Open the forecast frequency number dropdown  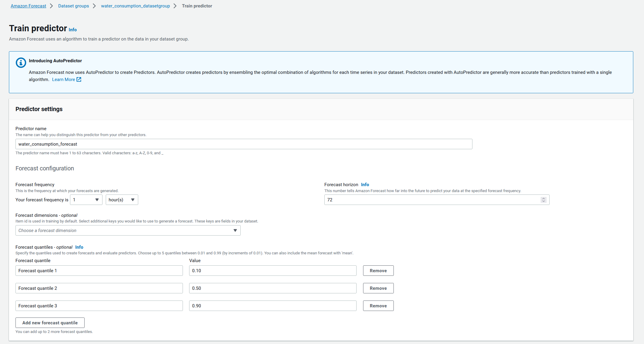pos(86,200)
